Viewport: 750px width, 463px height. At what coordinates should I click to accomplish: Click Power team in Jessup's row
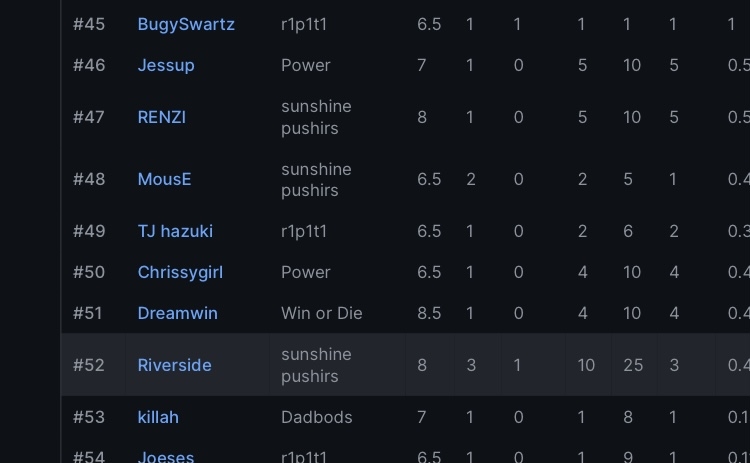click(305, 65)
